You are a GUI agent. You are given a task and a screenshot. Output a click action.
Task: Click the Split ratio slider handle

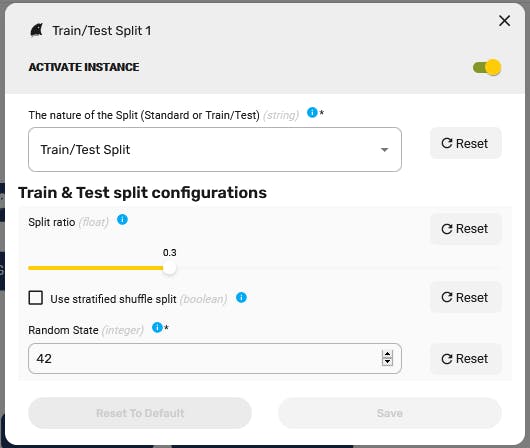169,268
